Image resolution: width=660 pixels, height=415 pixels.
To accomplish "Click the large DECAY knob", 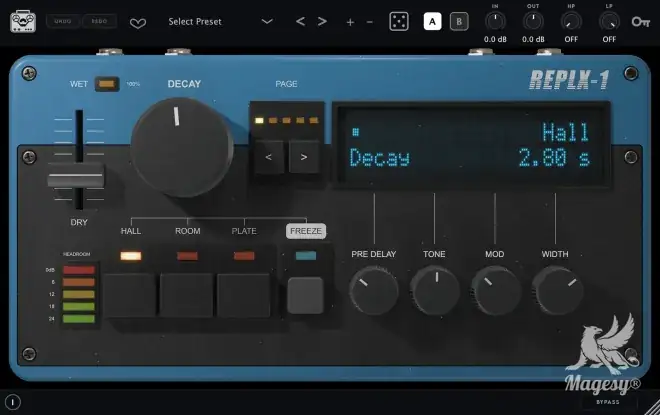I will pyautogui.click(x=182, y=147).
